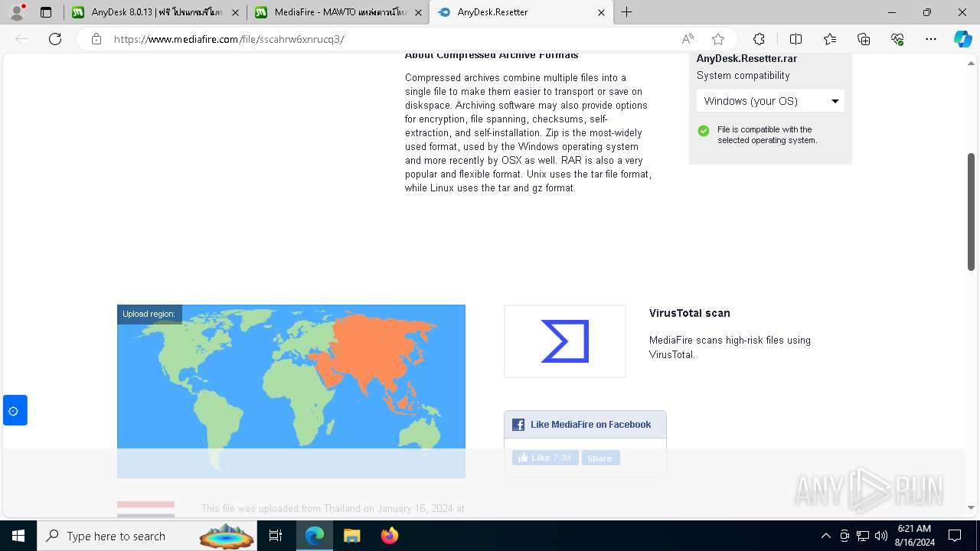980x551 pixels.
Task: Switch to the AnyDesk 8.0.13 tab
Action: (156, 12)
